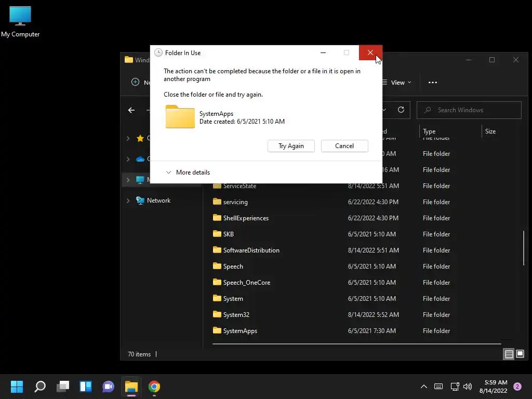
Task: Click the 6/5/2021 7:30 AM date cell
Action: click(x=371, y=331)
